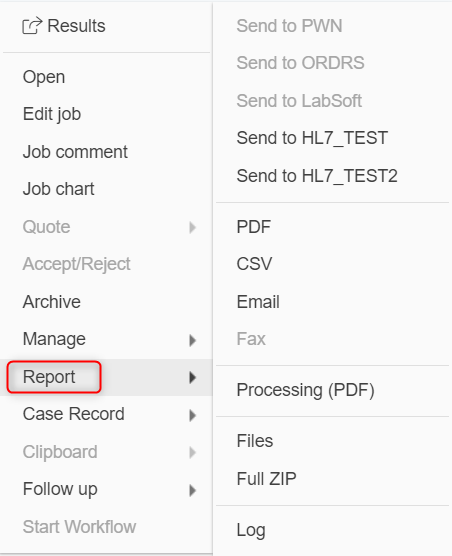
Task: Open the selected job
Action: [x=44, y=77]
